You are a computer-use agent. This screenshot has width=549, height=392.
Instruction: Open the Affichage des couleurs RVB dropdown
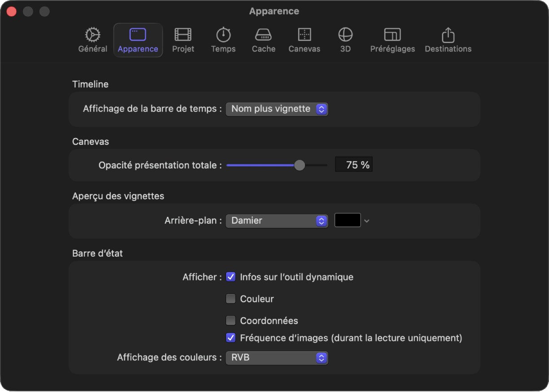click(277, 358)
